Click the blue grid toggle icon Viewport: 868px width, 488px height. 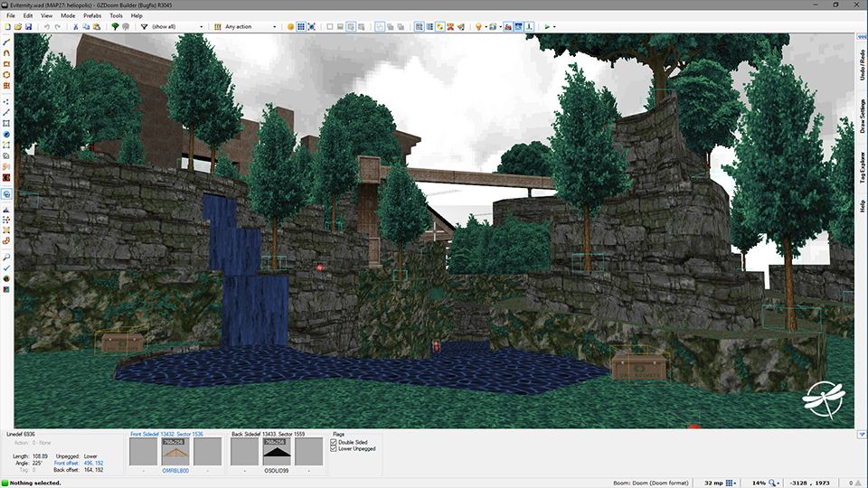pyautogui.click(x=301, y=27)
